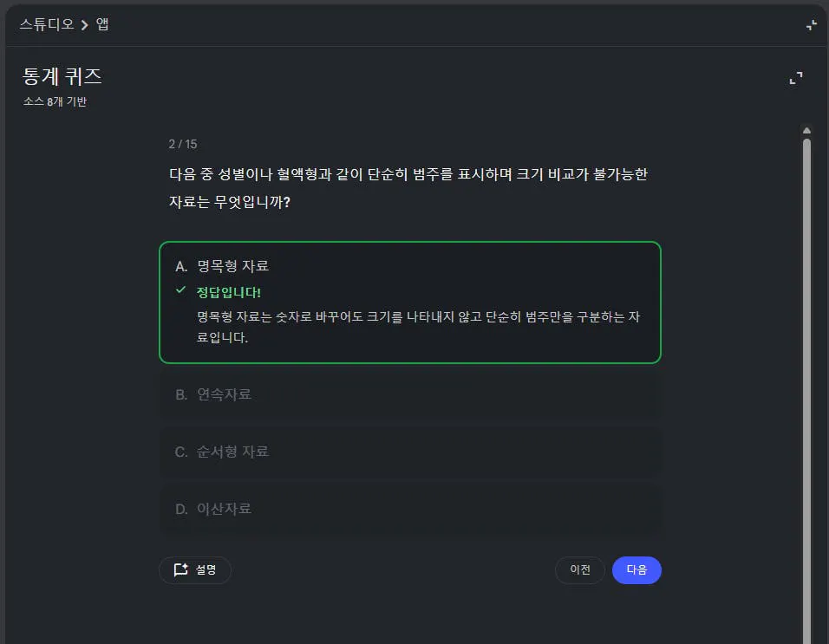Open the 스튜디오 breadcrumb
The height and width of the screenshot is (644, 829).
pos(47,24)
